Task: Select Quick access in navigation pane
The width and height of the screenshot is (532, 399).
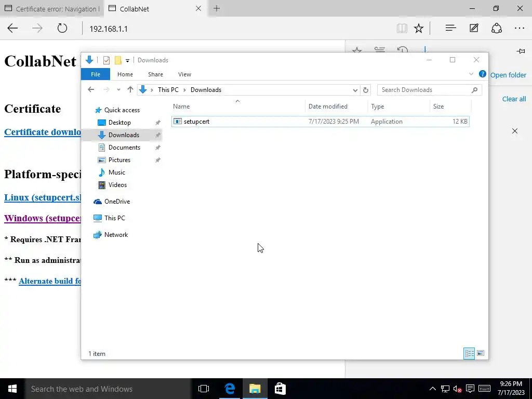Action: point(122,110)
